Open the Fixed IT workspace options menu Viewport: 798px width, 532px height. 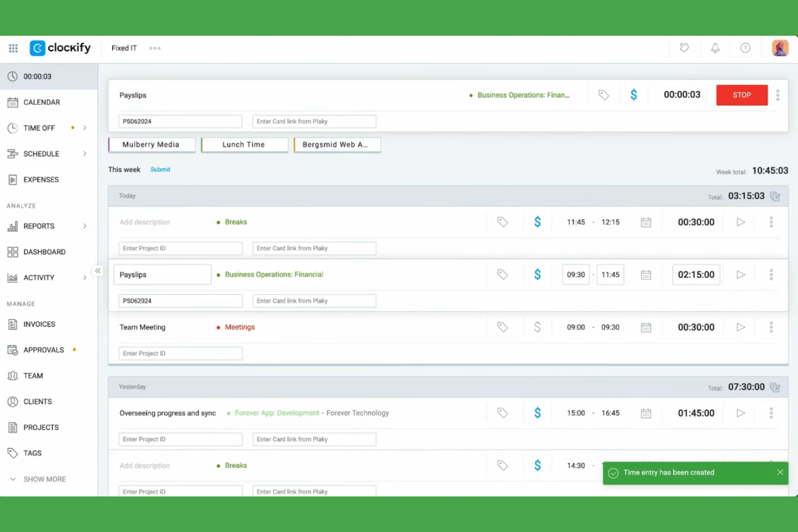click(155, 48)
